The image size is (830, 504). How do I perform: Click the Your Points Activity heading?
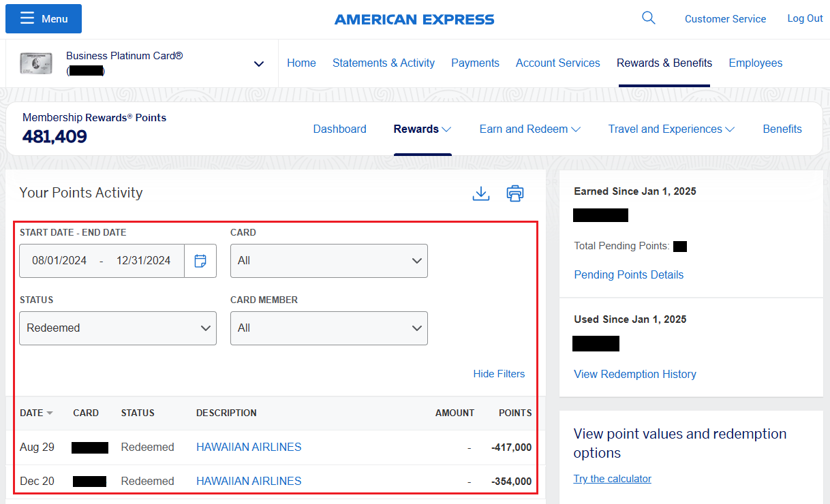click(81, 193)
